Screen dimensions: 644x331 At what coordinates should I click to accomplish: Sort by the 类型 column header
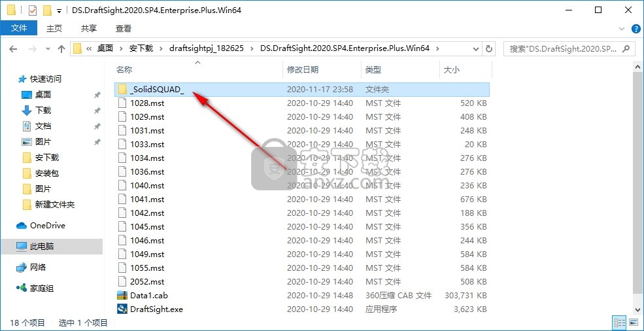click(373, 70)
